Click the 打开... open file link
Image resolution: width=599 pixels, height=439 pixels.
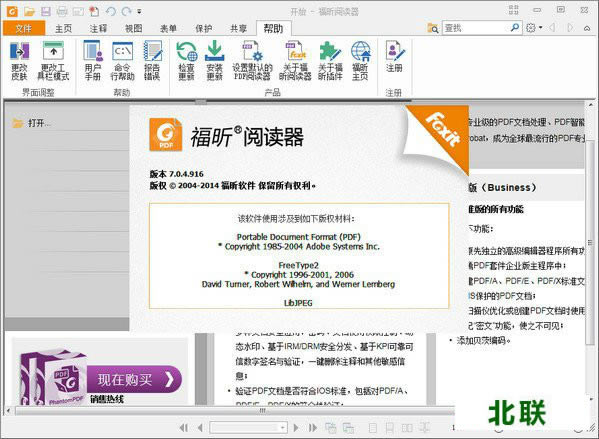point(39,123)
